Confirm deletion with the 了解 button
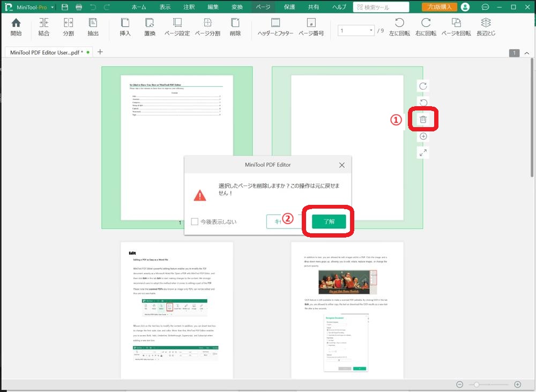 [329, 221]
